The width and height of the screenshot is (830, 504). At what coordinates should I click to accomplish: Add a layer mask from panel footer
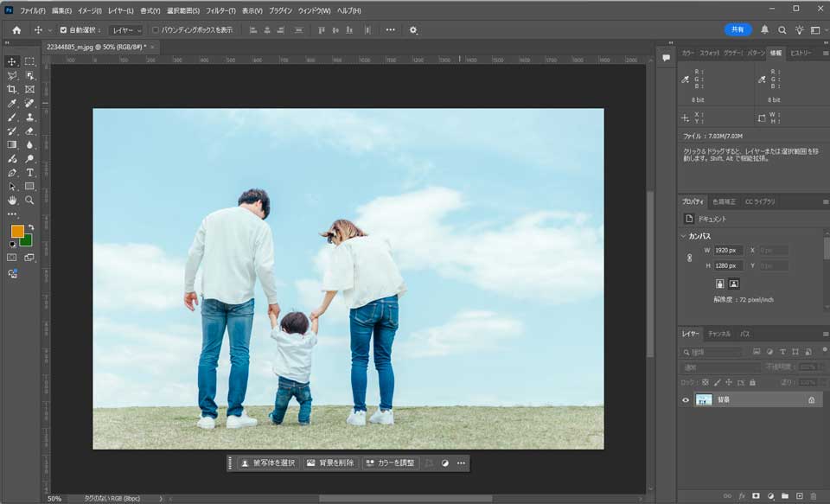(x=756, y=496)
